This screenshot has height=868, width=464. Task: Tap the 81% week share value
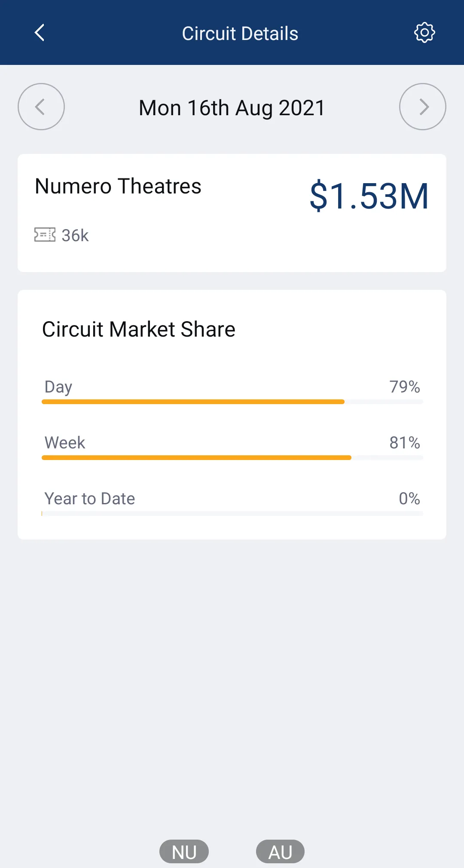click(405, 443)
